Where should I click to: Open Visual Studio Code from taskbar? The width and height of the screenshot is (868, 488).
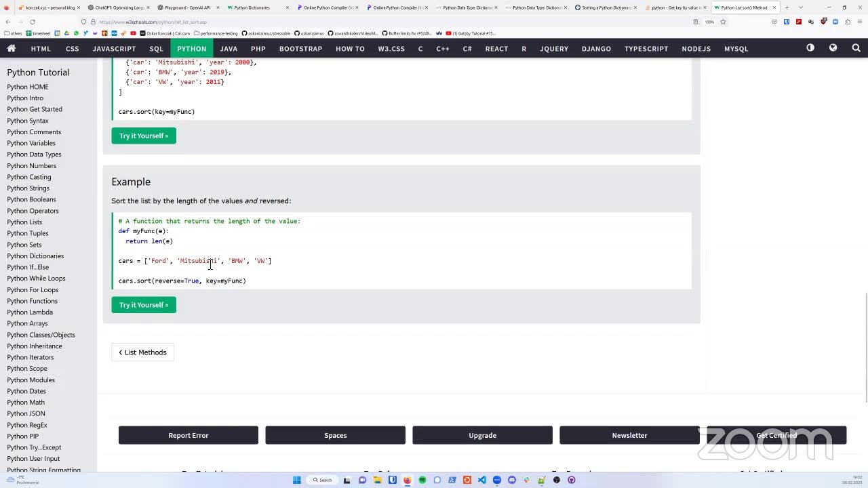[482, 480]
